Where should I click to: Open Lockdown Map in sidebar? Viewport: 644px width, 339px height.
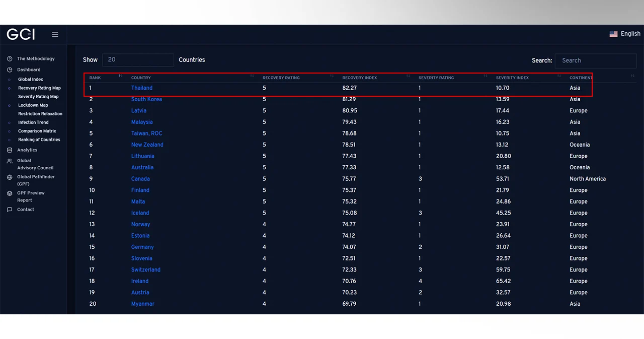[x=33, y=105]
